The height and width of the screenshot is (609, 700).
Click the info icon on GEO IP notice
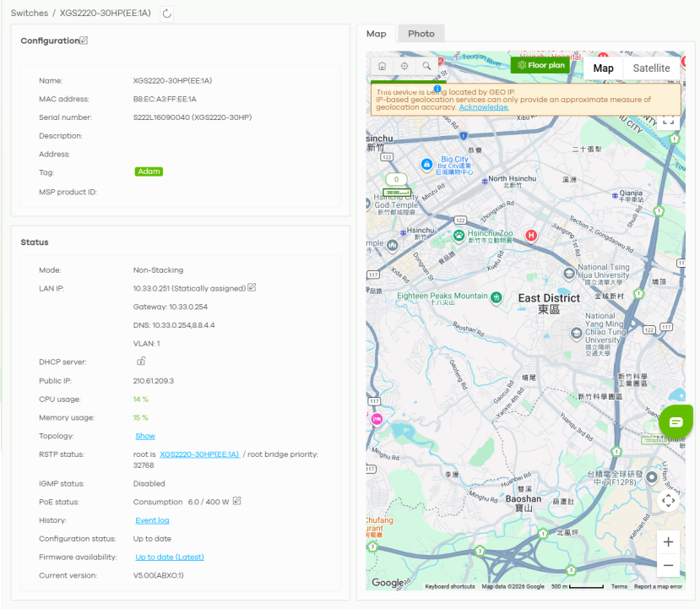pos(437,89)
